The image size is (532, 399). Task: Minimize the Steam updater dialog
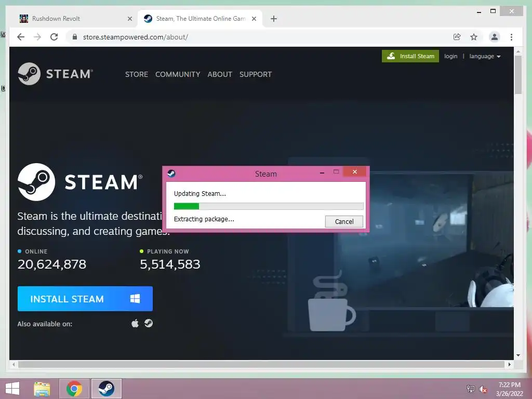pos(322,172)
